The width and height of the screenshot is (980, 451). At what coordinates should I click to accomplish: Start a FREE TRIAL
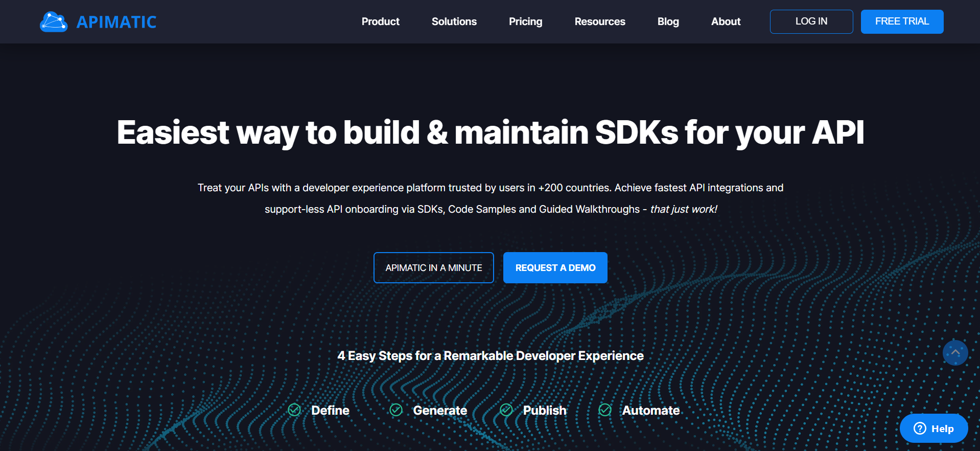pyautogui.click(x=902, y=21)
